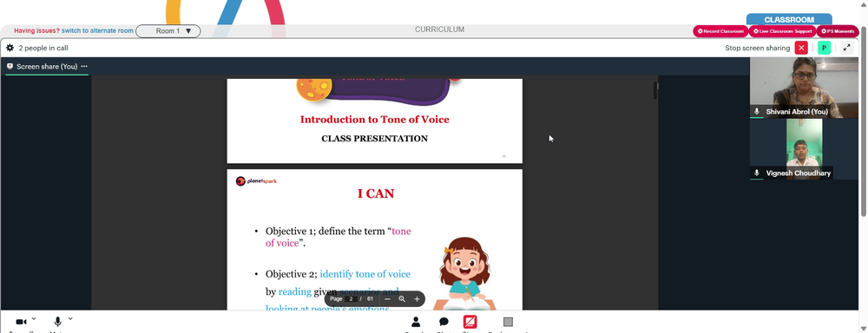Open the Background effects icon

[508, 322]
